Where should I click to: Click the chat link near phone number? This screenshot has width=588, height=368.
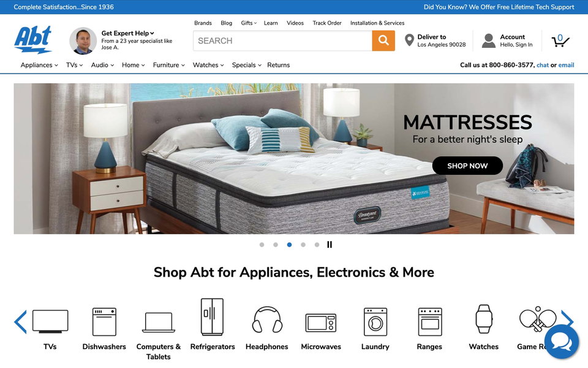point(543,65)
